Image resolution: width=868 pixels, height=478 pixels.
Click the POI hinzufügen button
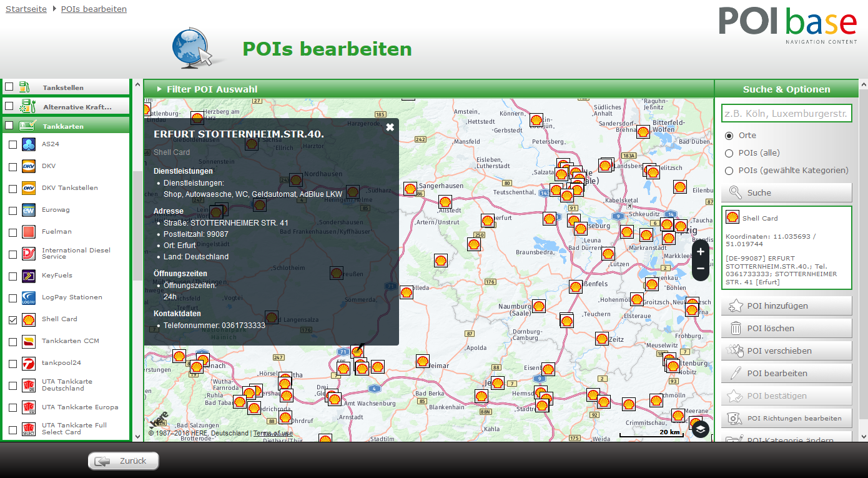coord(786,306)
